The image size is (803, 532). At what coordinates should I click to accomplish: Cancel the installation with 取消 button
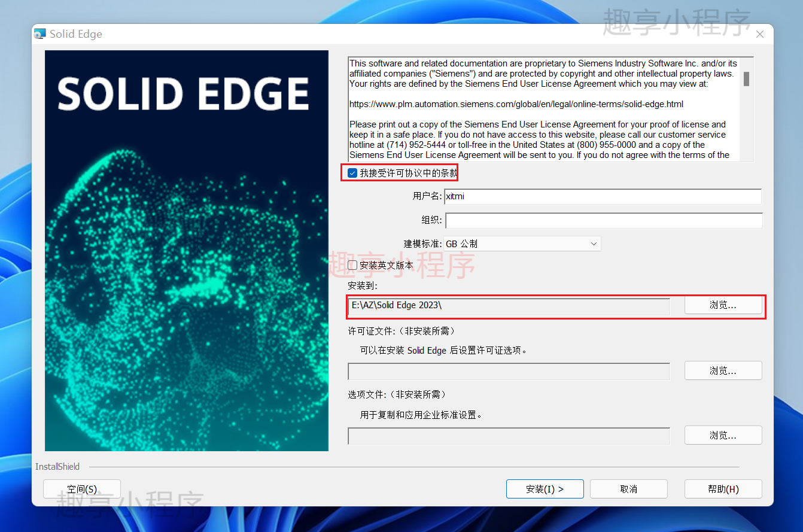(629, 489)
